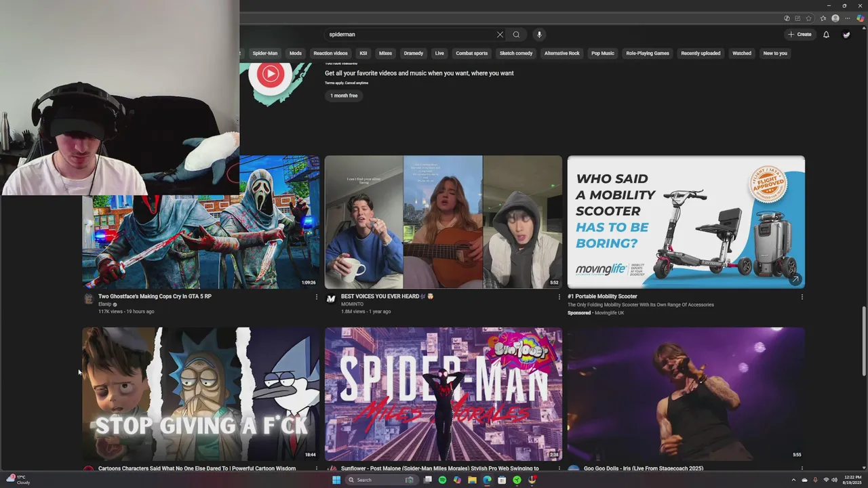868x488 pixels.
Task: Select the New to you chip
Action: point(775,54)
